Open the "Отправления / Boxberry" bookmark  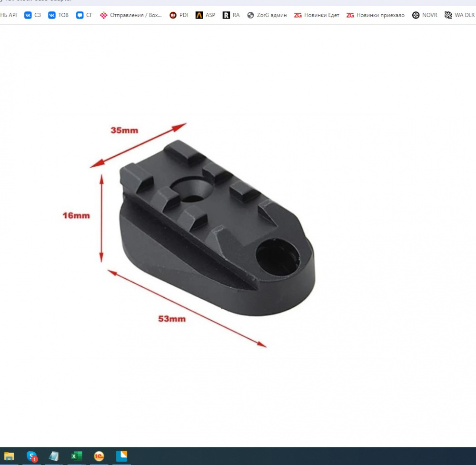pos(131,15)
